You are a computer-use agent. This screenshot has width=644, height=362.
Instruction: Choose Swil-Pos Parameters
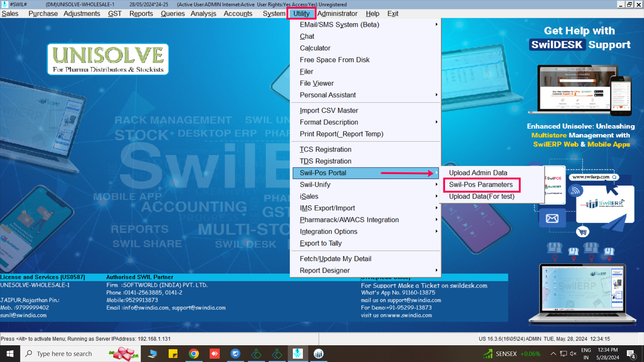pos(492,184)
